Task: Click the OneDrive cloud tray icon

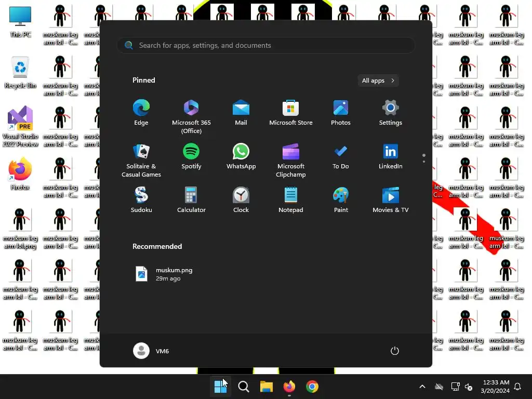Action: coord(439,387)
